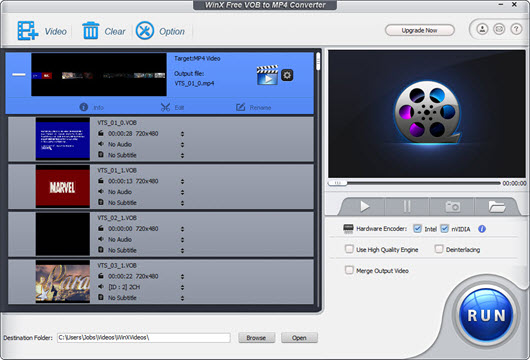530x360 pixels.
Task: Click the email envelope icon
Action: point(499,29)
